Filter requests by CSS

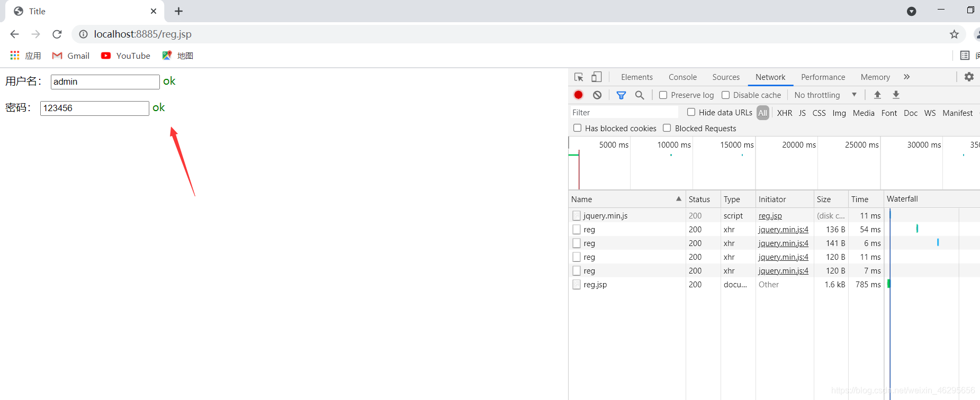819,113
